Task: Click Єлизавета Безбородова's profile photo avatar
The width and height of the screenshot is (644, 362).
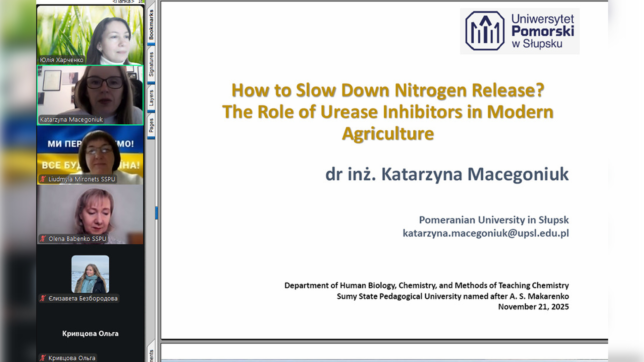Action: click(x=90, y=274)
